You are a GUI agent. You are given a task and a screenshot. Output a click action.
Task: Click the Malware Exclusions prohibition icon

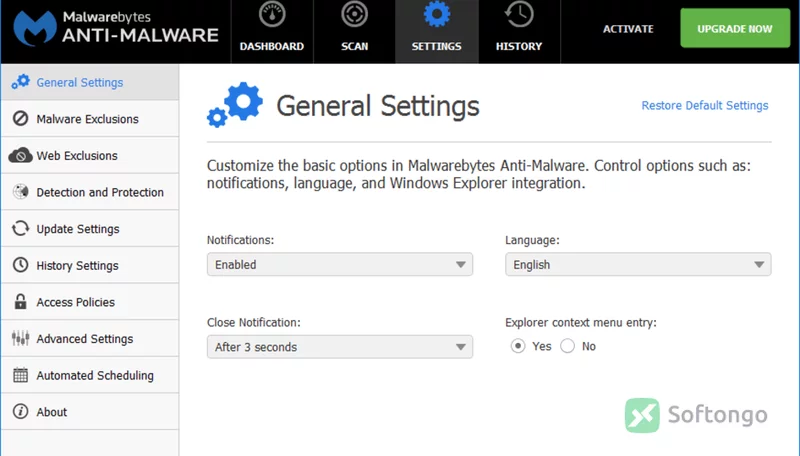pyautogui.click(x=20, y=118)
